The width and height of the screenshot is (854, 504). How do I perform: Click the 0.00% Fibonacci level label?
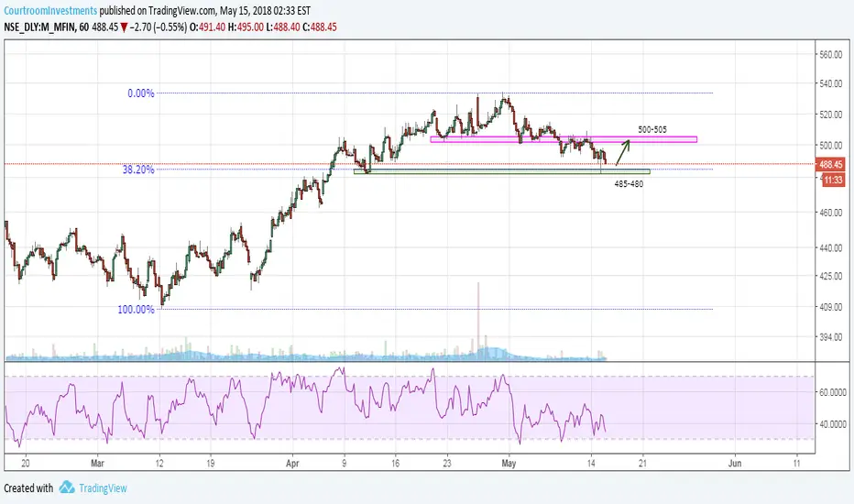(141, 93)
